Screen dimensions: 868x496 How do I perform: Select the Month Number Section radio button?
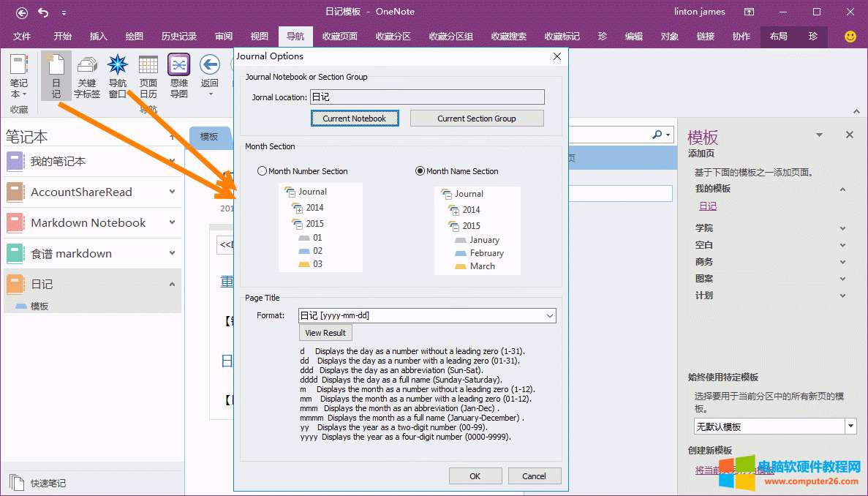click(263, 171)
